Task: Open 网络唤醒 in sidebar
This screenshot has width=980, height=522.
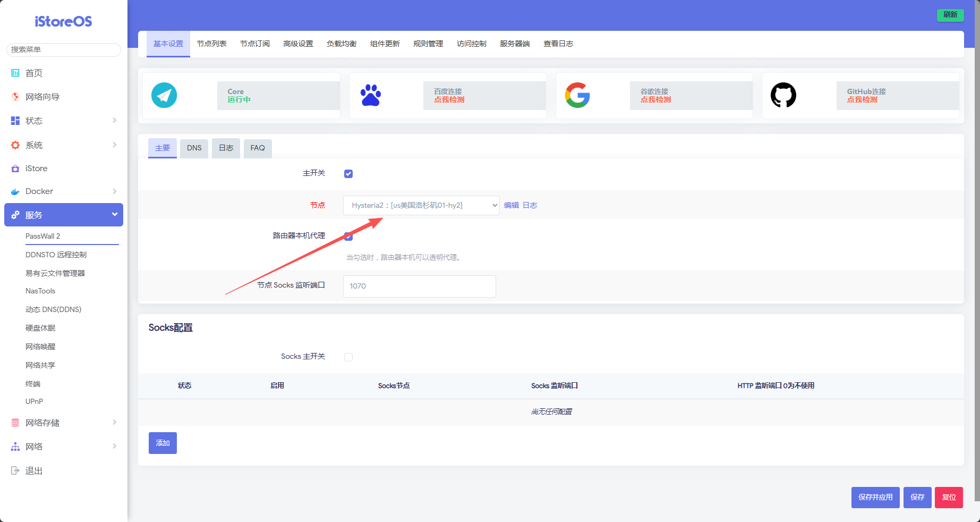Action: pyautogui.click(x=40, y=347)
